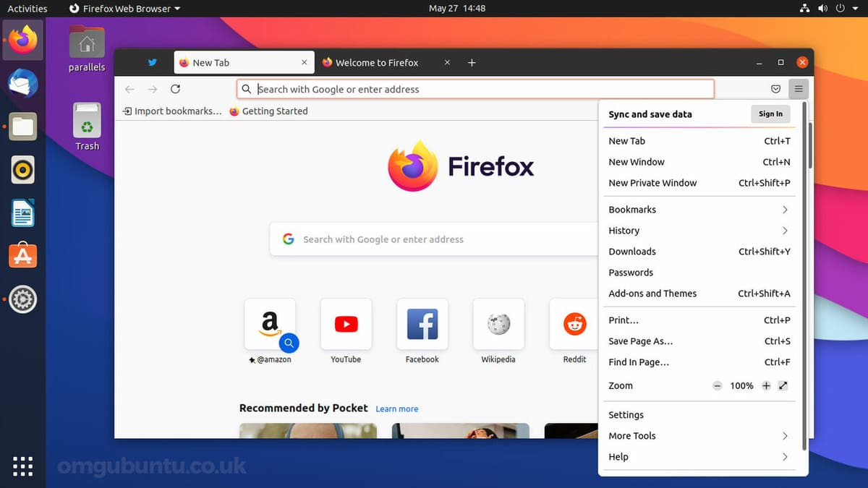The height and width of the screenshot is (488, 868).
Task: Click the Sign In button
Action: pyautogui.click(x=770, y=114)
